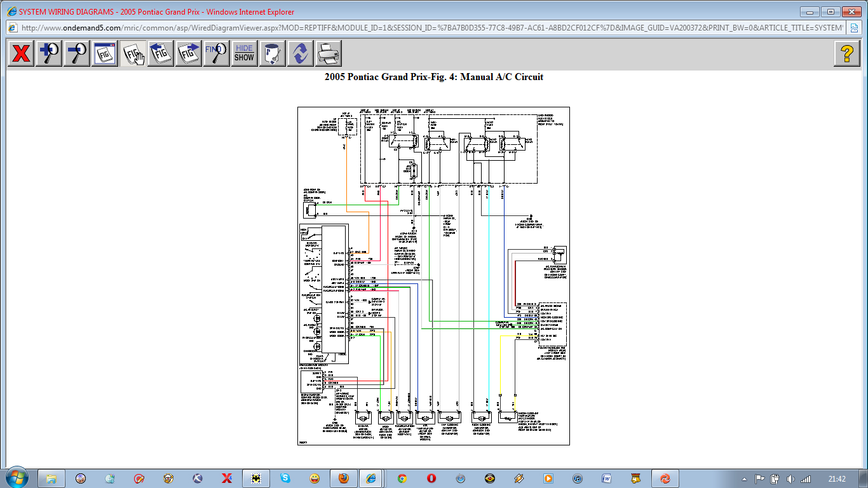This screenshot has height=488, width=868.
Task: Print the wiring diagram
Action: pos(328,53)
